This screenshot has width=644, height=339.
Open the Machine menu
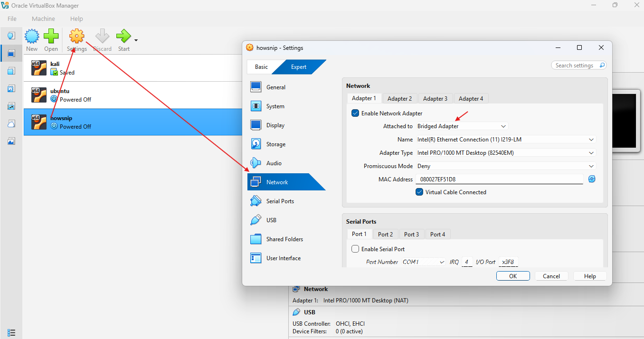coord(43,19)
